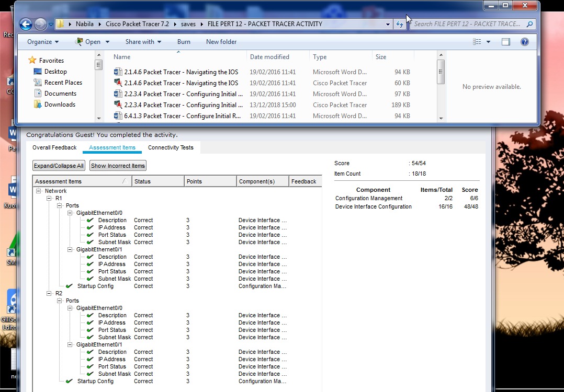Sort files by Date modified column
This screenshot has width=564, height=392.
(269, 57)
